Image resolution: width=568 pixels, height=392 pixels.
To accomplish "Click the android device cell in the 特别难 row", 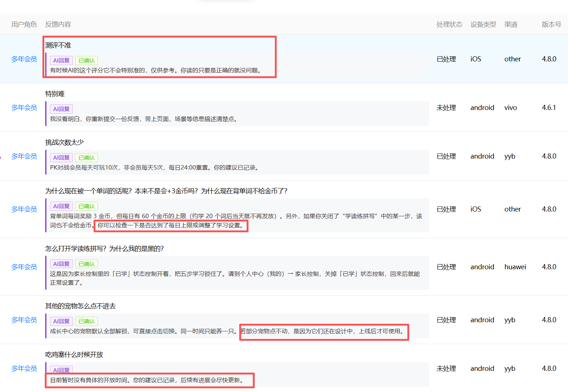I will (482, 108).
